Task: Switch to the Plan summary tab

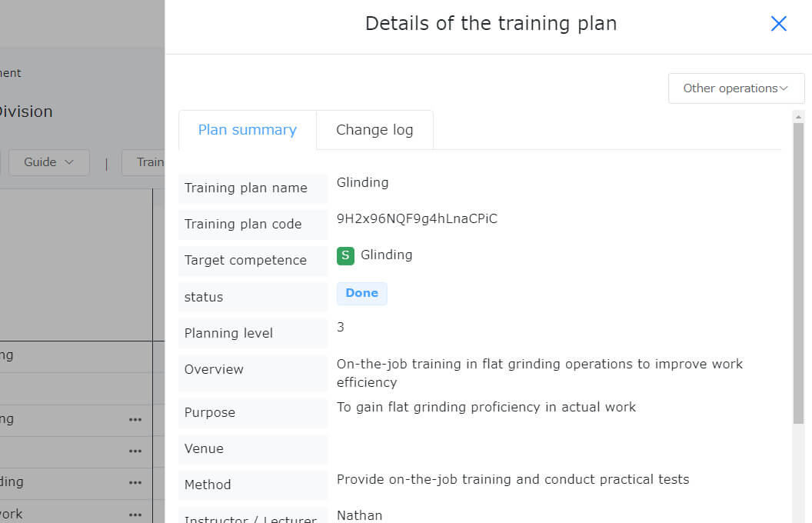Action: [247, 130]
